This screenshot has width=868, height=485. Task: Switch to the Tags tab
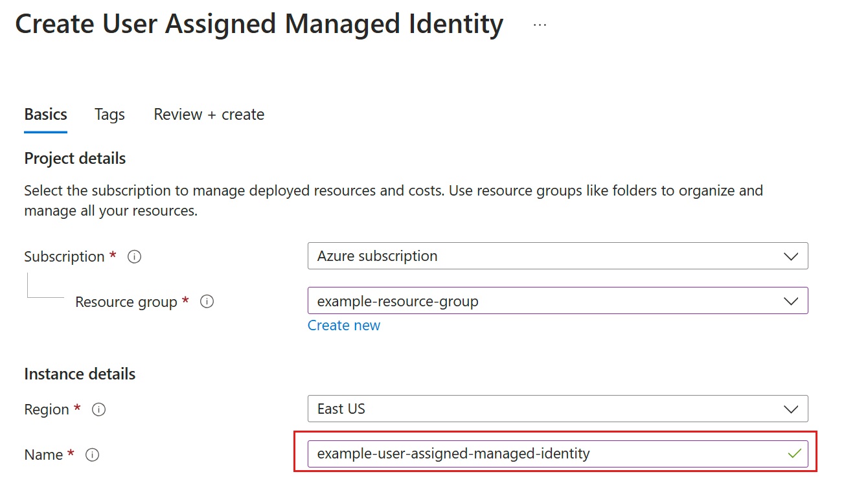[x=109, y=115]
